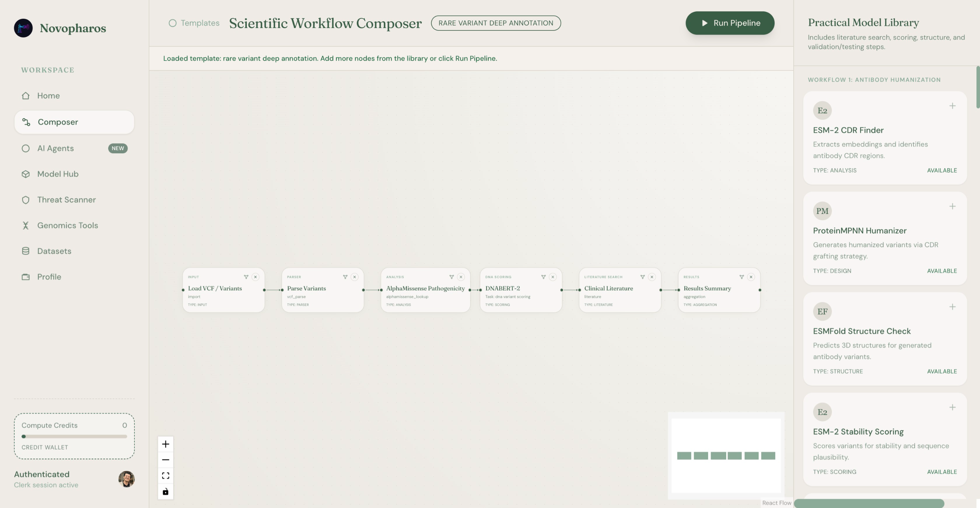Remove the DNABERT-2 node with its X
The width and height of the screenshot is (980, 508).
click(x=553, y=277)
